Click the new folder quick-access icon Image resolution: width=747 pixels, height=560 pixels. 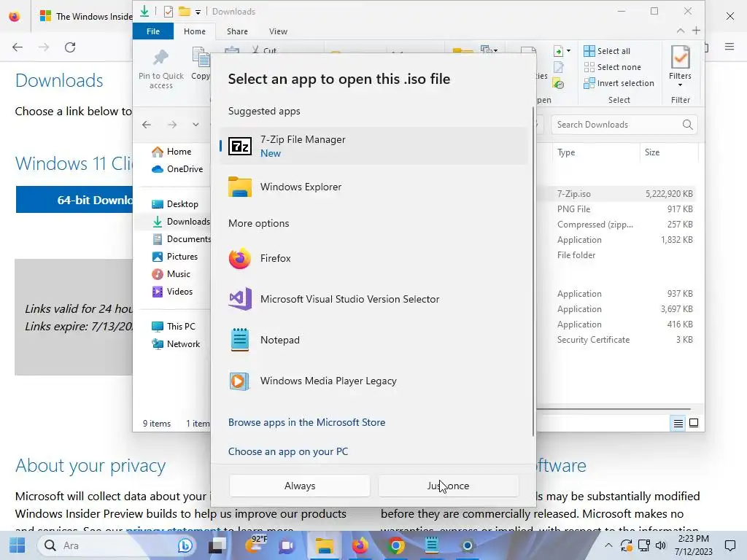pos(185,12)
